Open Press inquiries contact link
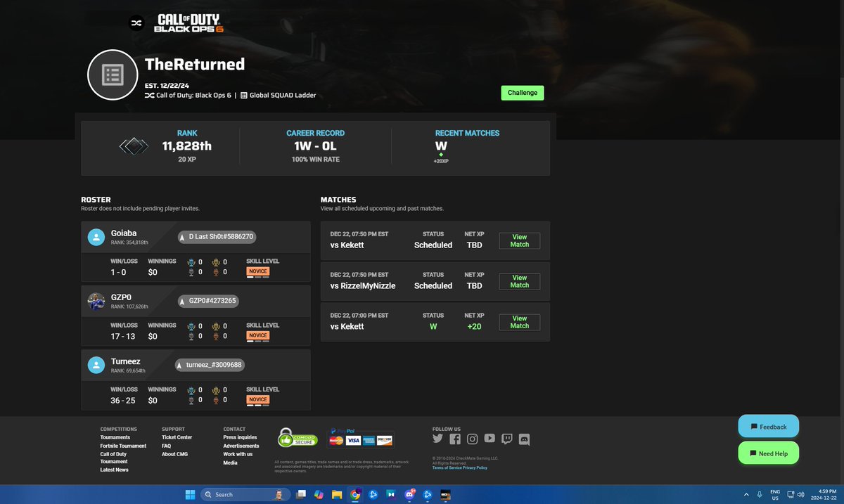The image size is (844, 504). point(241,437)
